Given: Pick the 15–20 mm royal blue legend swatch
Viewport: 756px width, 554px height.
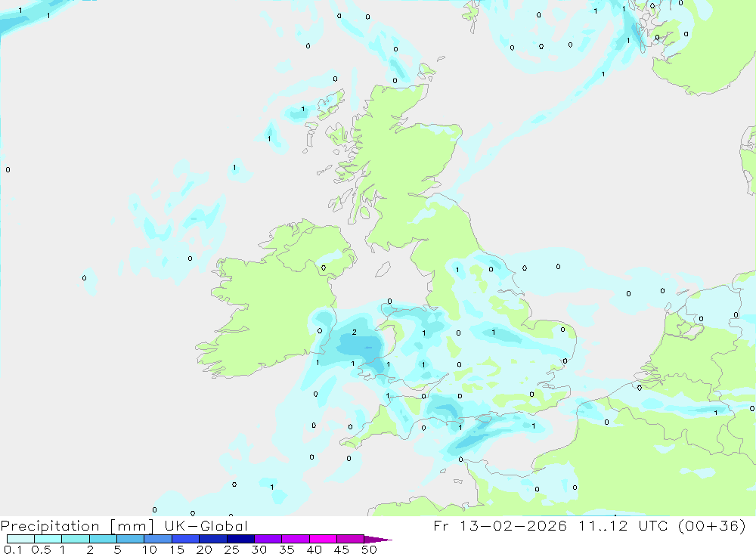Looking at the screenshot, I should (x=186, y=539).
